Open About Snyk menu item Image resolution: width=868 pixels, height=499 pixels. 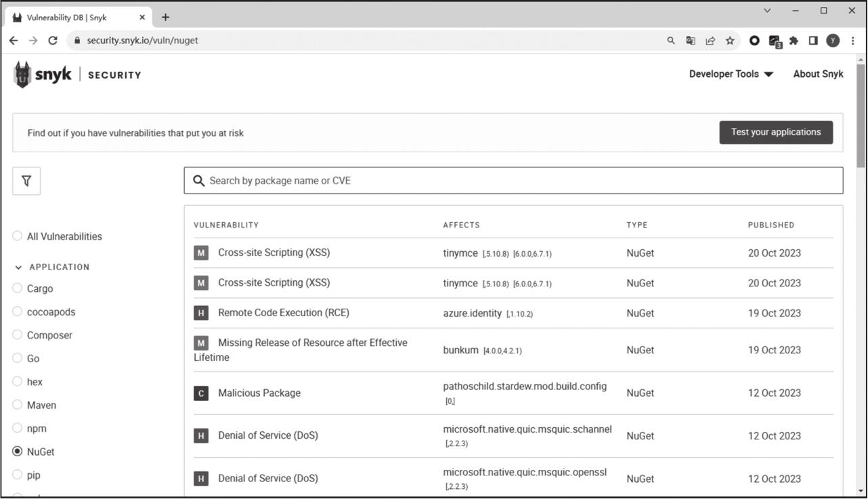818,74
